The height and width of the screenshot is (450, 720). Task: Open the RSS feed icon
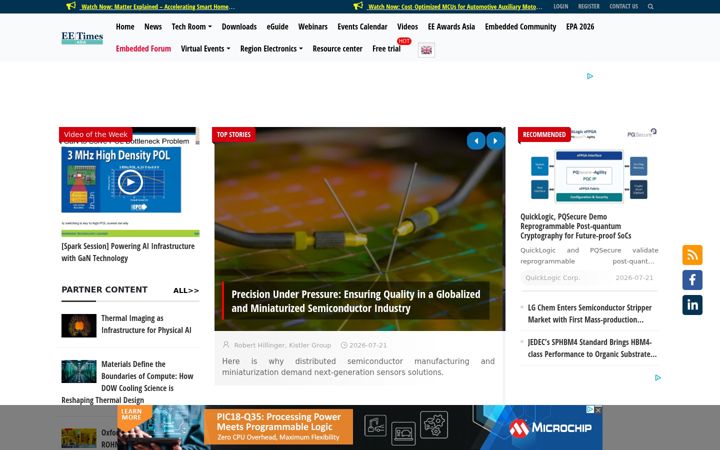692,255
